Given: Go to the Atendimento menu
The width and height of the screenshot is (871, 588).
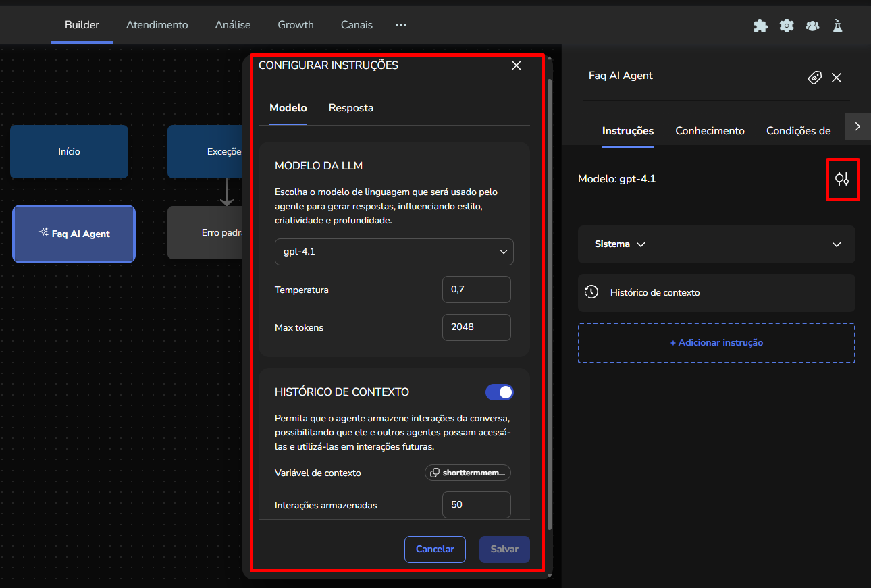Looking at the screenshot, I should click(157, 25).
